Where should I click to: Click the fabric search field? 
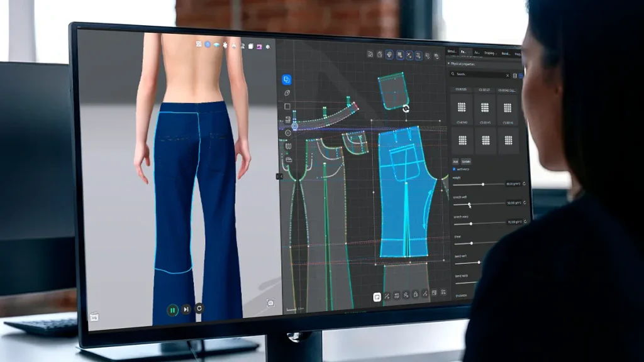coord(480,75)
